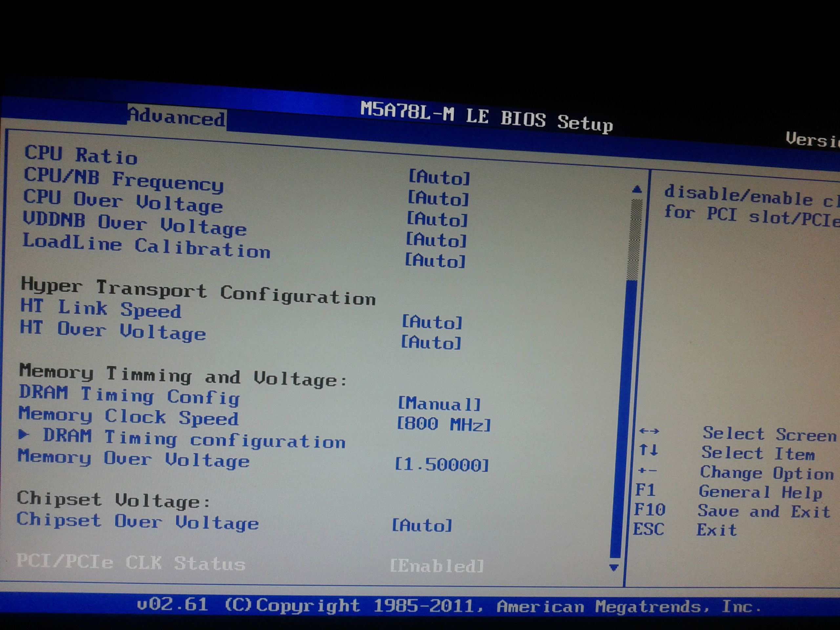Click the left-right arrows key hint
The width and height of the screenshot is (840, 630).
(x=649, y=431)
